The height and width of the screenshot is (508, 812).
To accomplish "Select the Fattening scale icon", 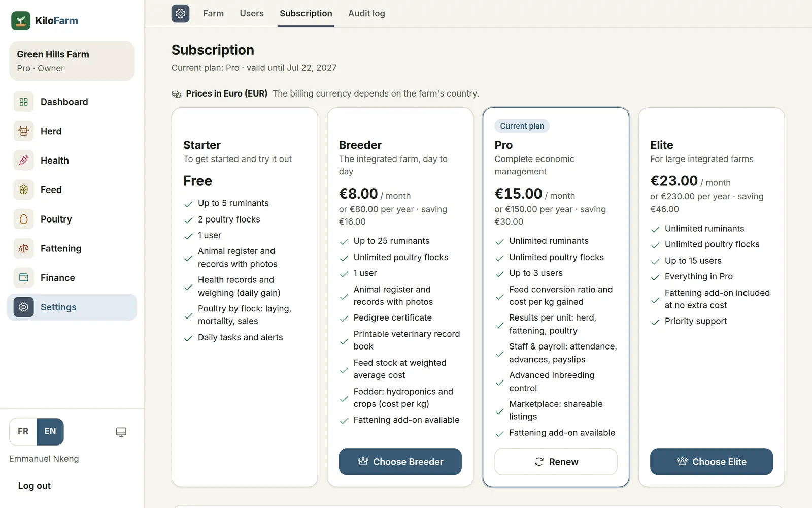I will pos(23,248).
